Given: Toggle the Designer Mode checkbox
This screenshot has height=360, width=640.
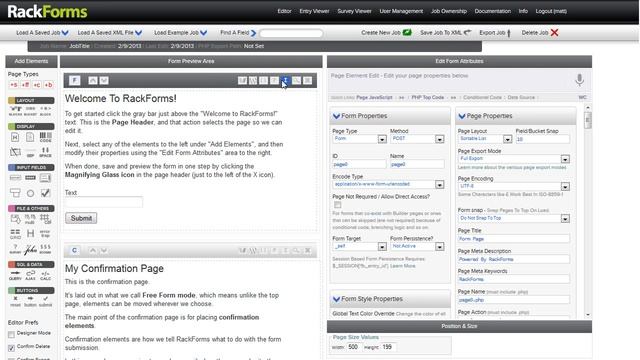Looking at the screenshot, I should (11, 335).
